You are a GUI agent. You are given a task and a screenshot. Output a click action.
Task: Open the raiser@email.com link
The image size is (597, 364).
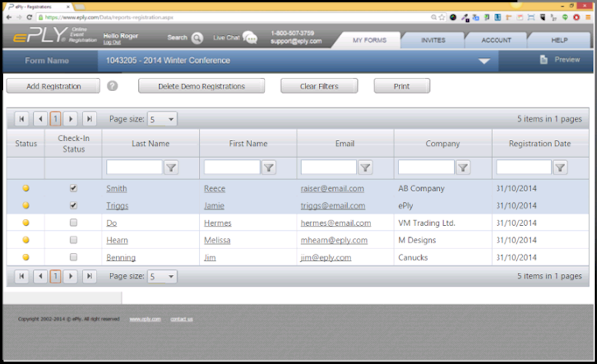point(332,189)
